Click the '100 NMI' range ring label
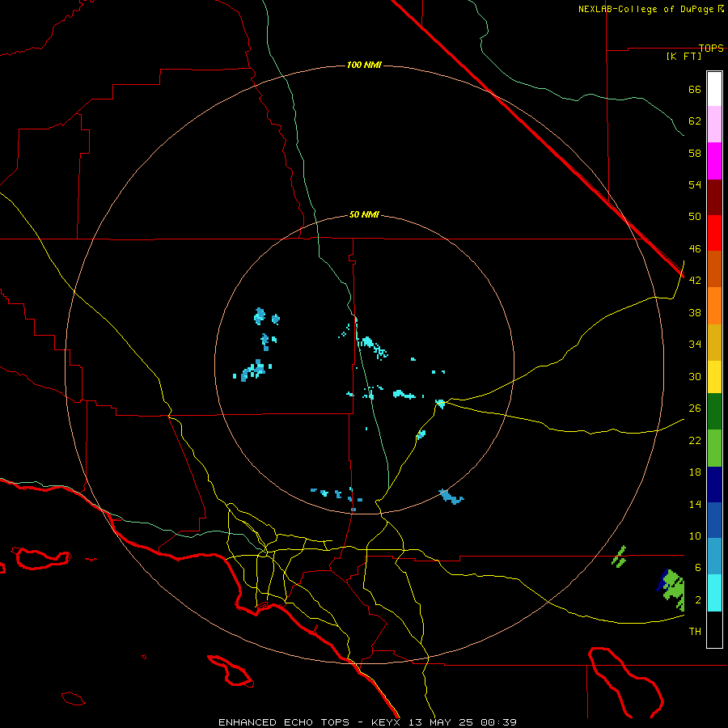728x728 pixels. [x=364, y=65]
